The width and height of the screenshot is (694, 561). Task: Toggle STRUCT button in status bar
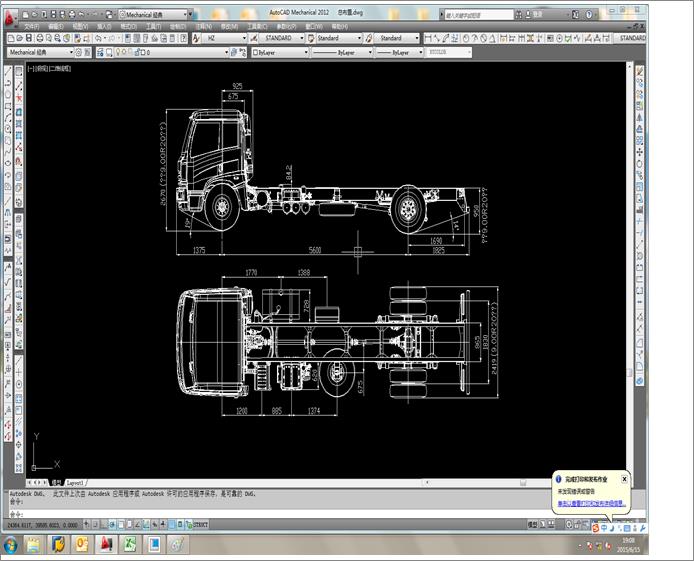200,525
